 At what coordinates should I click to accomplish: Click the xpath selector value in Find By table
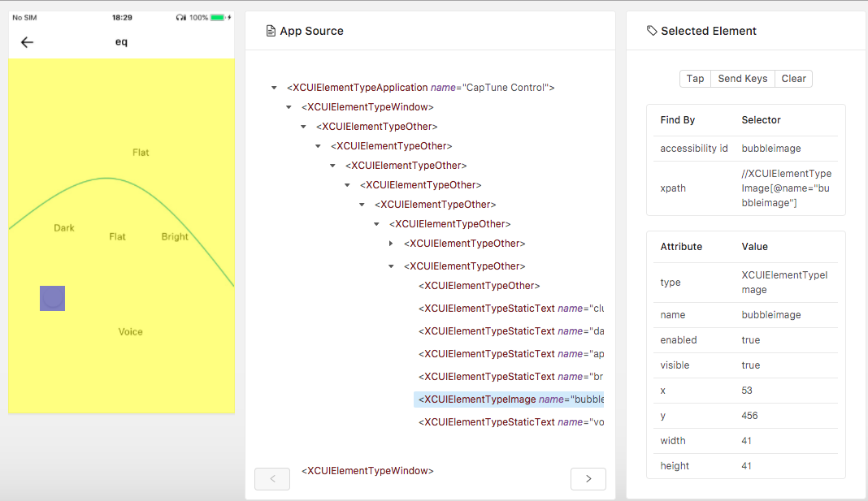(x=784, y=188)
